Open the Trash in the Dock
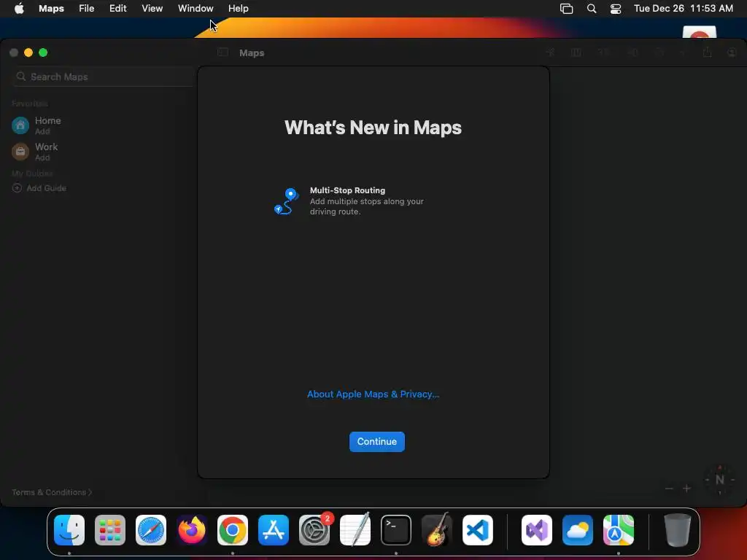Screen dimensions: 747x560 tap(678, 530)
